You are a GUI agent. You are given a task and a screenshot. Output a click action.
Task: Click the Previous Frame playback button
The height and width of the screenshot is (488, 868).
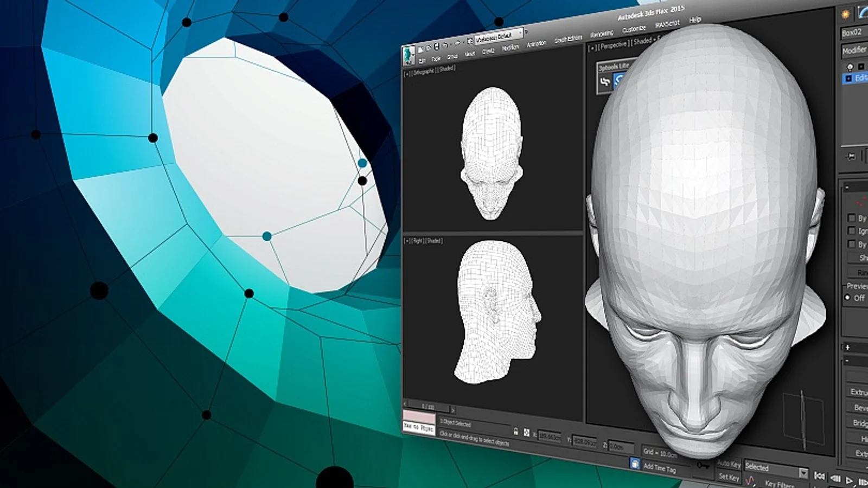tap(835, 479)
